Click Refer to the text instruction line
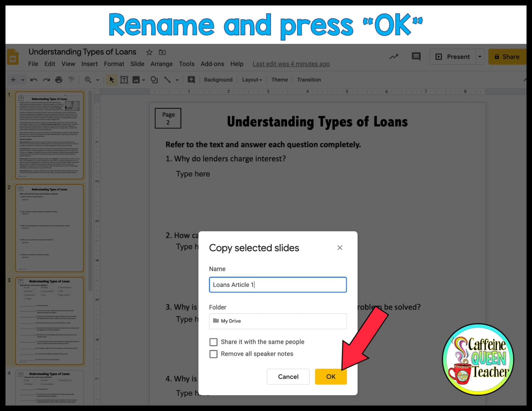Screen dimensions: 532x411 (263, 145)
